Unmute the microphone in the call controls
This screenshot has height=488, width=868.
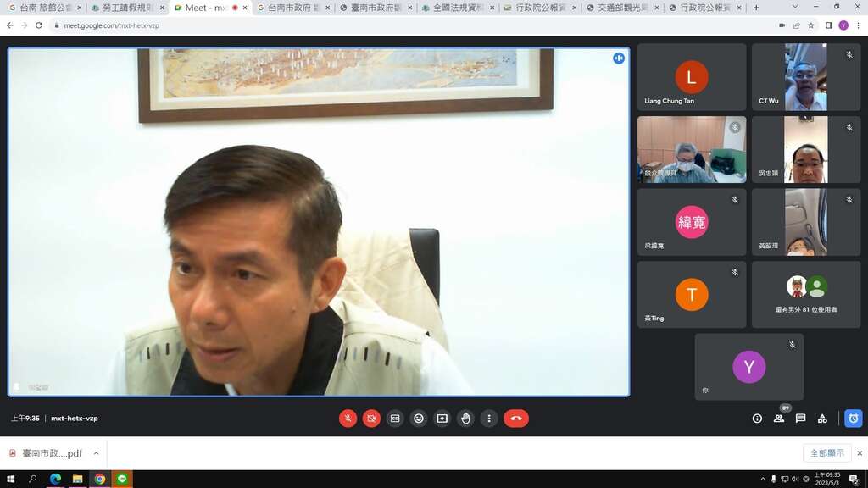tap(348, 419)
